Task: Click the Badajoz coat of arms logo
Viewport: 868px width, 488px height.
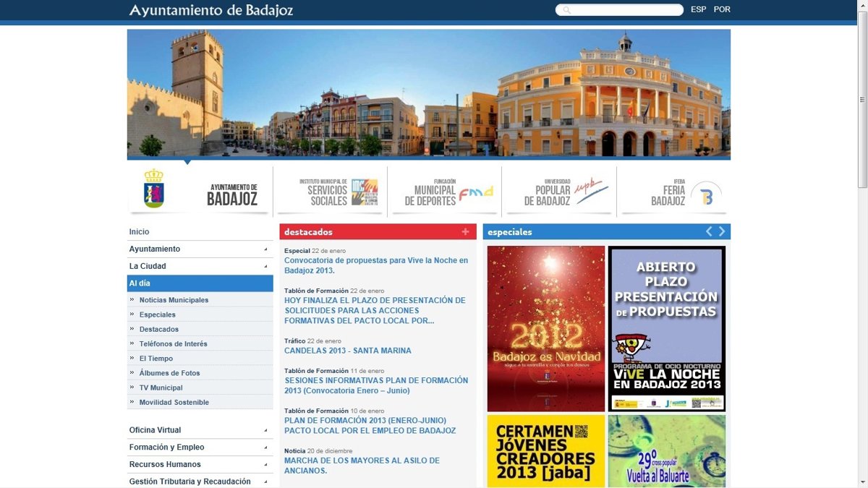Action: pyautogui.click(x=153, y=189)
